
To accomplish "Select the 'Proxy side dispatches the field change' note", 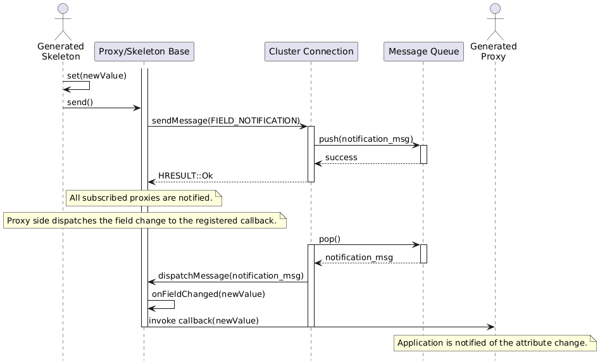I will pos(145,221).
